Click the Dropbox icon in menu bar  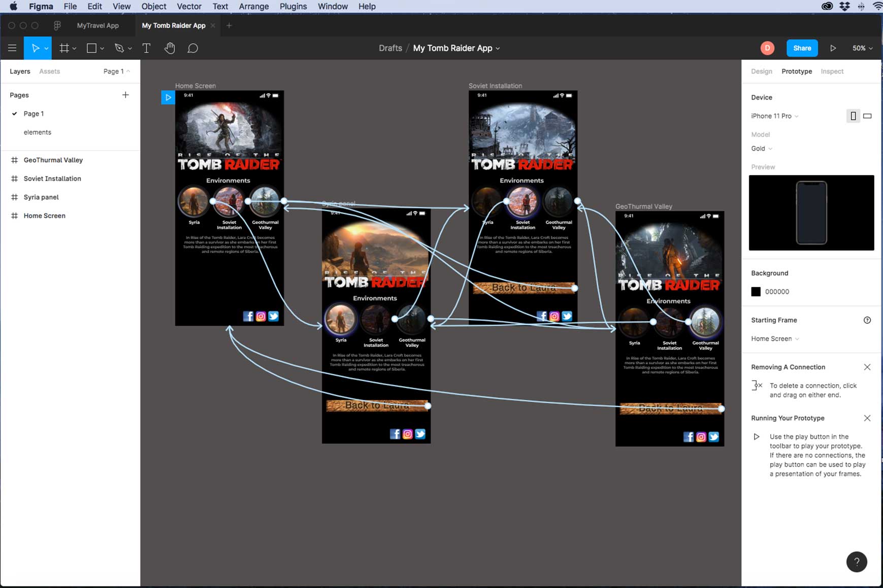[844, 6]
